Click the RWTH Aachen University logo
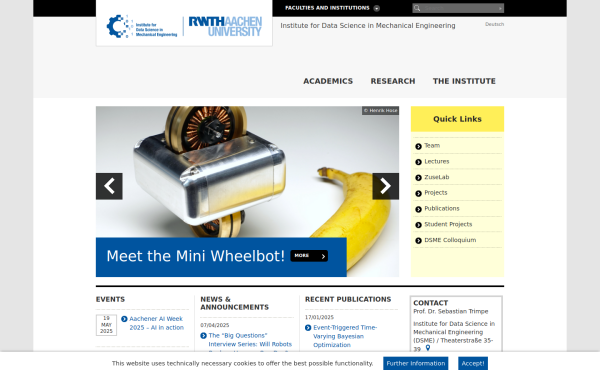600x375 pixels. click(225, 26)
